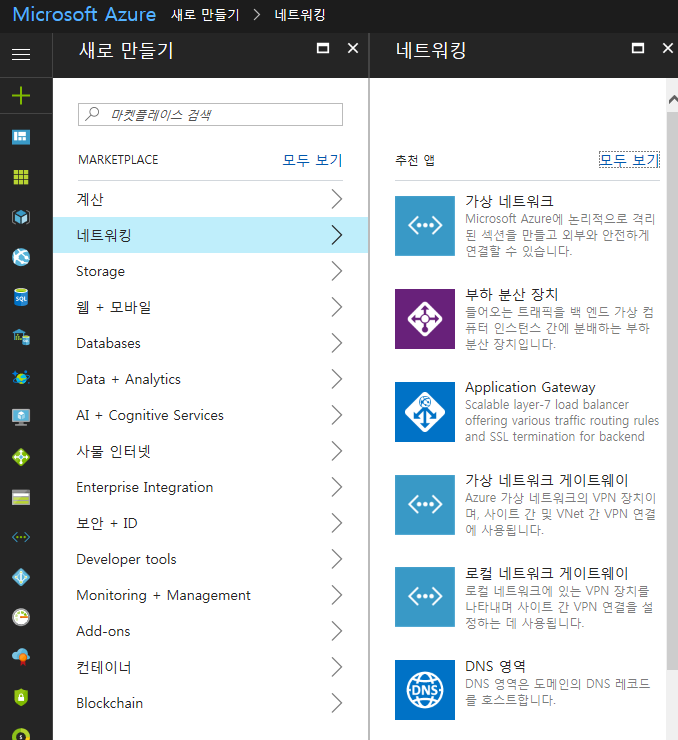Click the green plus New resource icon
The height and width of the screenshot is (740, 678).
coord(21,95)
